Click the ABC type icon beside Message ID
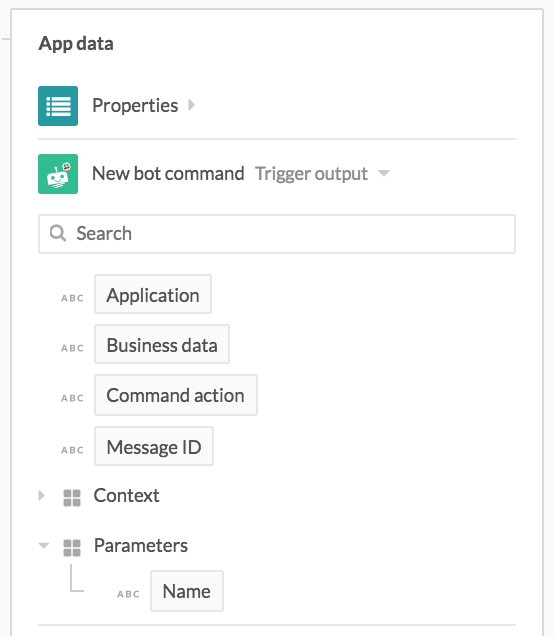554x636 pixels. pyautogui.click(x=73, y=450)
